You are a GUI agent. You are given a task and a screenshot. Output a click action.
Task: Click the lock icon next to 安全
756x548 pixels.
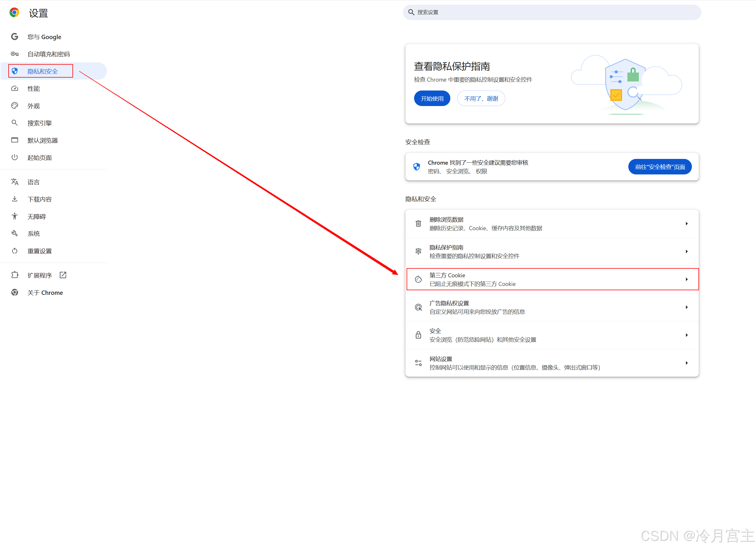click(418, 335)
